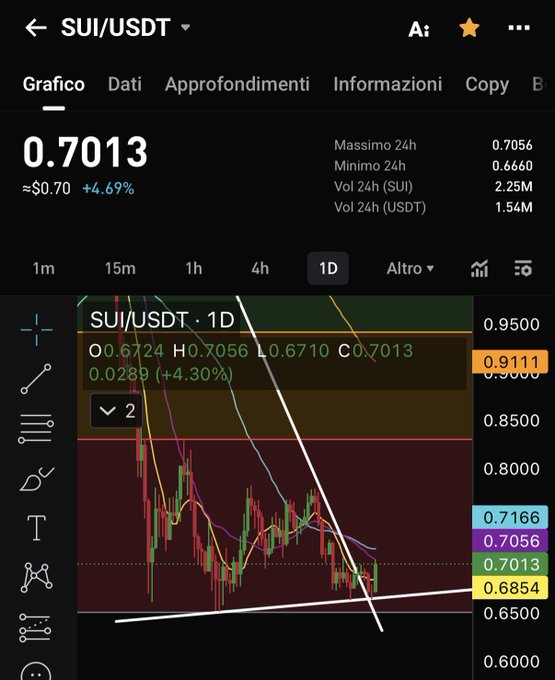Click the 0.6000 price axis label
This screenshot has height=680, width=555.
511,661
